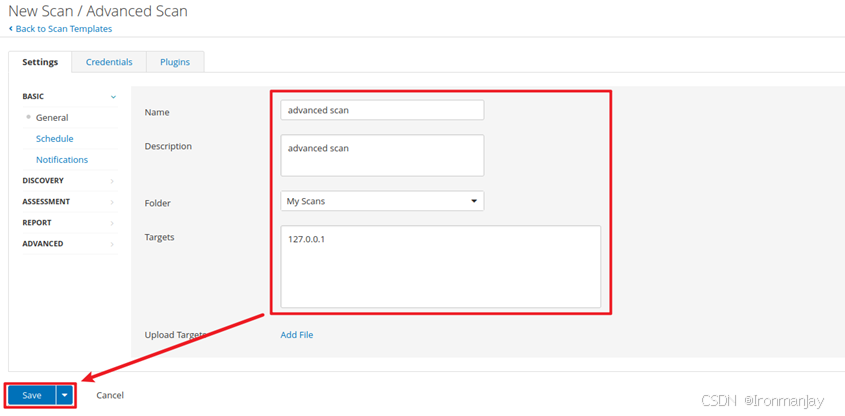Open the Save button dropdown arrow
Image resolution: width=845 pixels, height=416 pixels.
coord(65,396)
